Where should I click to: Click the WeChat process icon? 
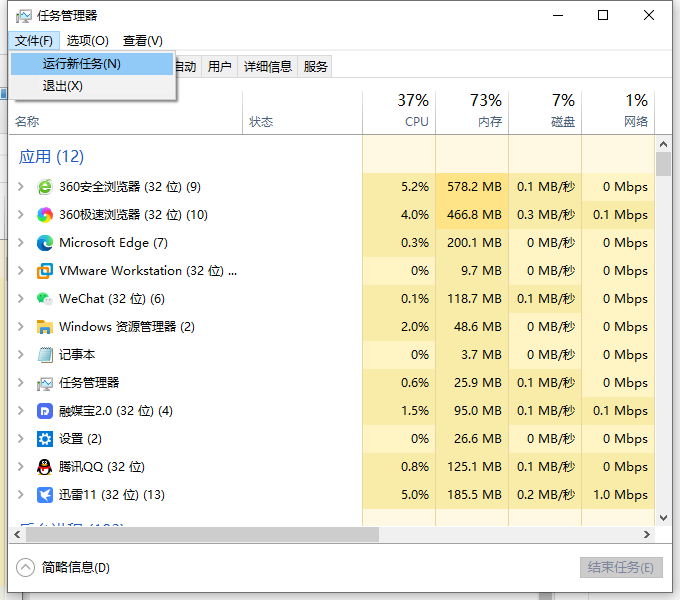point(45,299)
